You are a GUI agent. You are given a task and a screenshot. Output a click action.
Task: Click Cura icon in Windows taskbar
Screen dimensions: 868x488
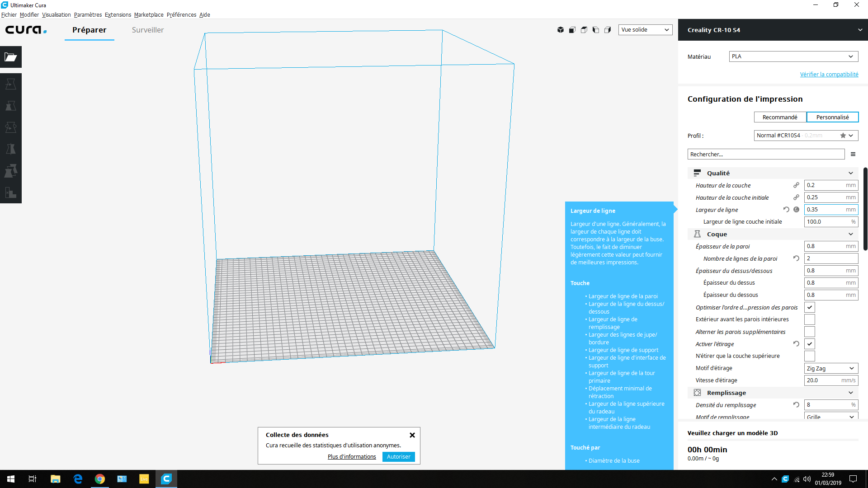[166, 479]
